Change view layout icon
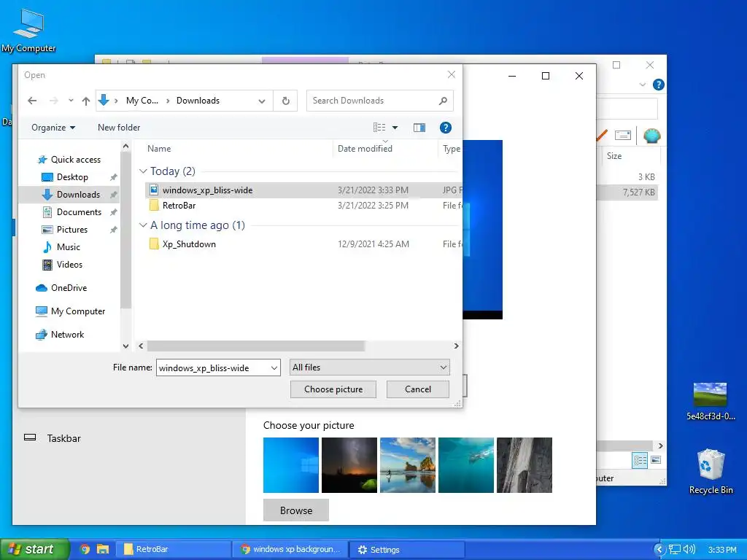 (x=379, y=128)
